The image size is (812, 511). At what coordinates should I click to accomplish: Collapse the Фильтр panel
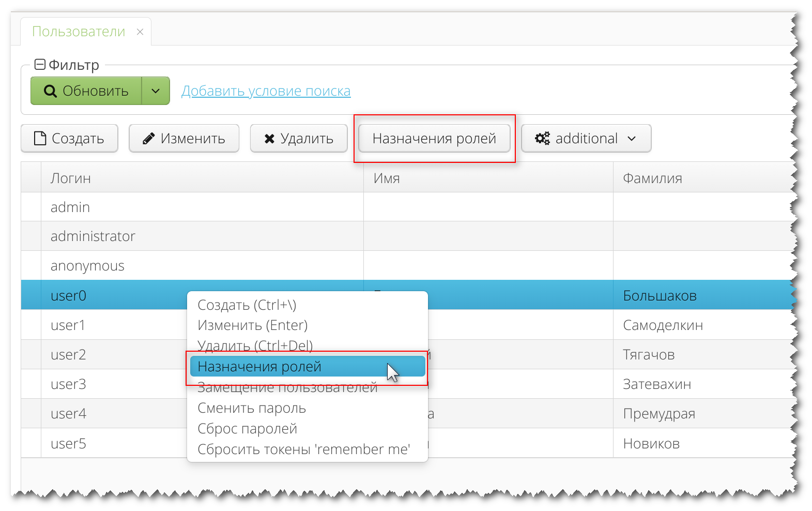pyautogui.click(x=40, y=65)
